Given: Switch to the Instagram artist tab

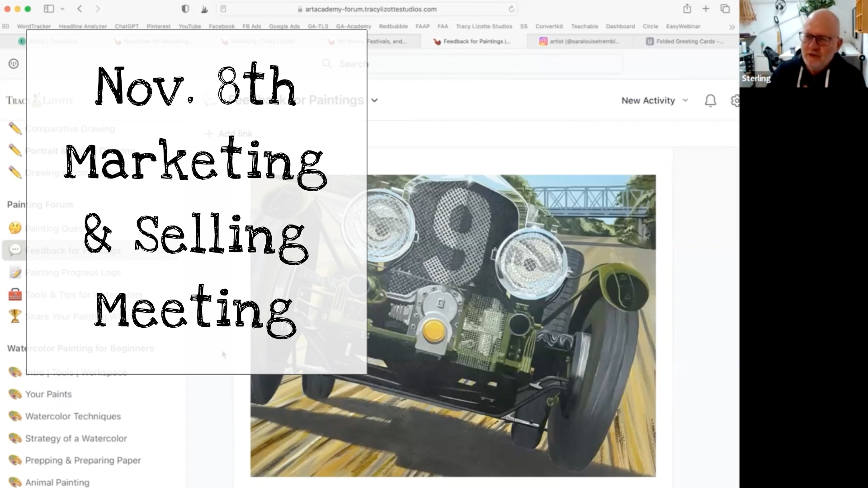Looking at the screenshot, I should [x=580, y=41].
